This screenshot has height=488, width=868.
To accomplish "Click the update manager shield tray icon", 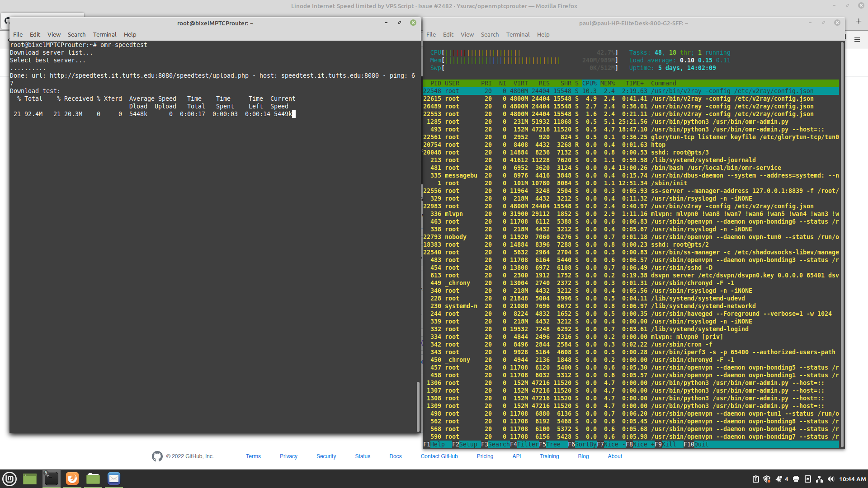I will click(767, 479).
